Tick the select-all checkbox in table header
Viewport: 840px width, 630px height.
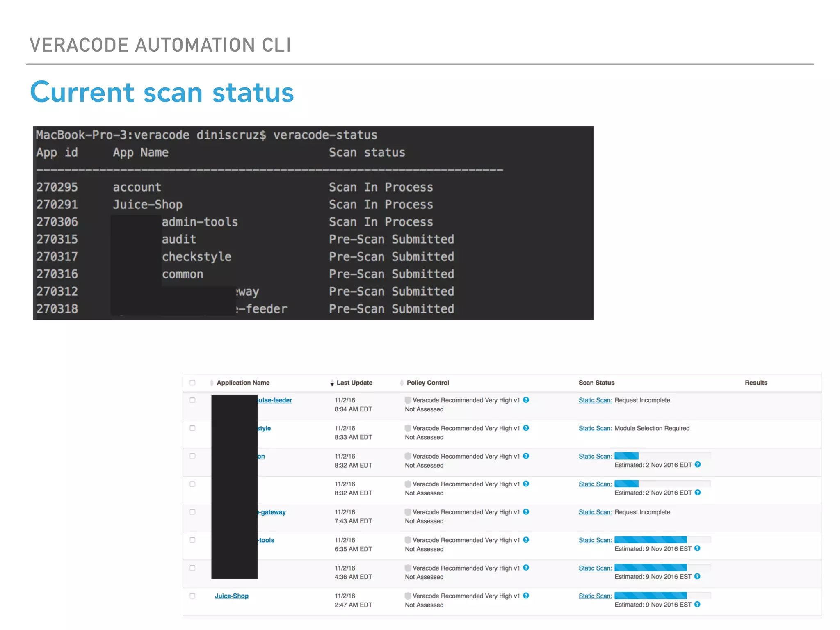point(192,382)
